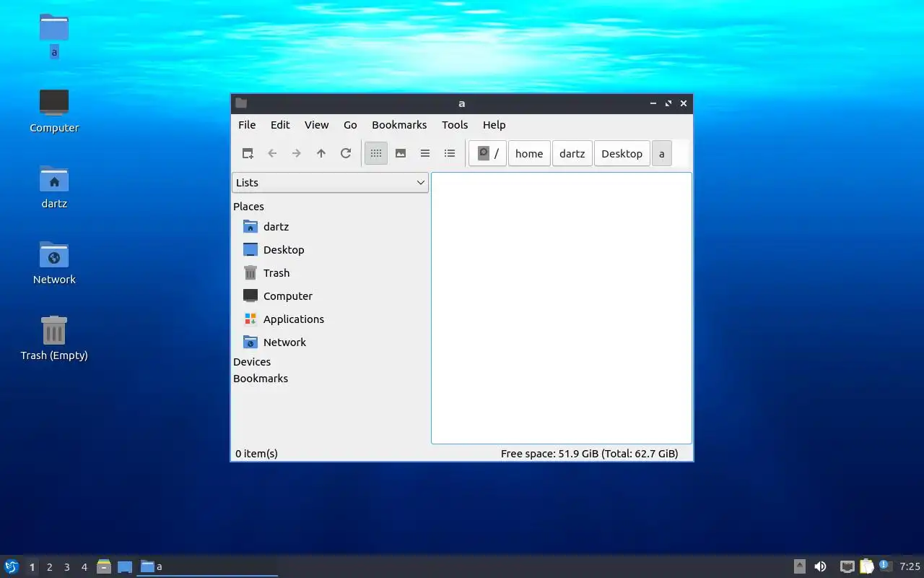This screenshot has height=578, width=924.
Task: Open the Lists side pane dropdown
Action: pyautogui.click(x=330, y=183)
